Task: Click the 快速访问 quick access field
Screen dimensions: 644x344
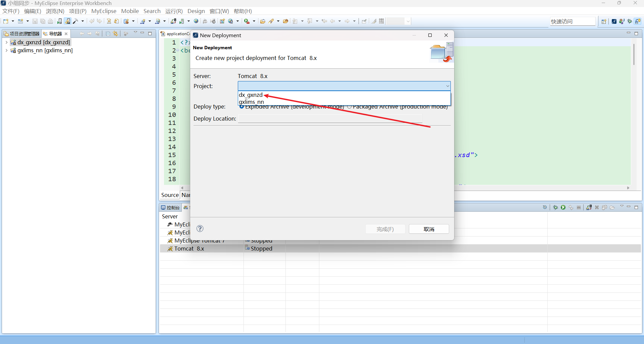Action: click(573, 21)
